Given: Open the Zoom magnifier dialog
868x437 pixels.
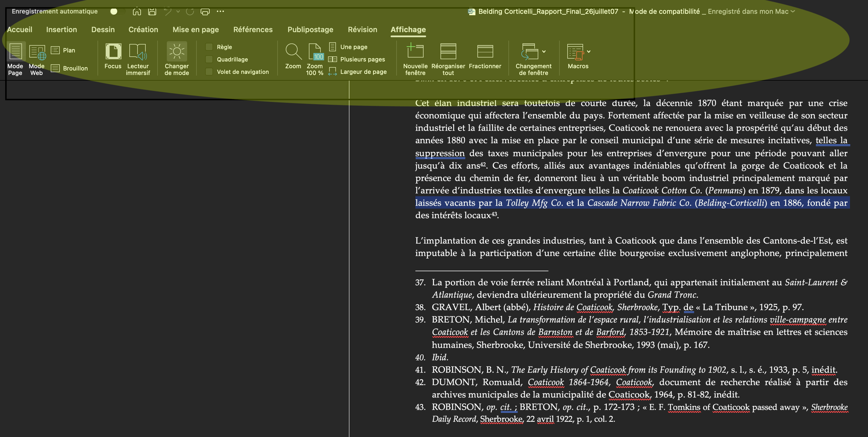Looking at the screenshot, I should point(293,56).
